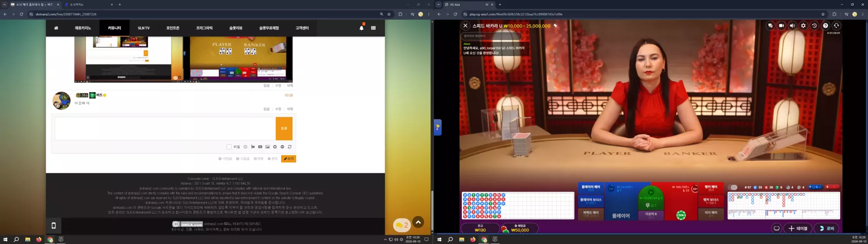This screenshot has height=244, width=868.
Task: Attach image to comment
Action: tap(267, 147)
